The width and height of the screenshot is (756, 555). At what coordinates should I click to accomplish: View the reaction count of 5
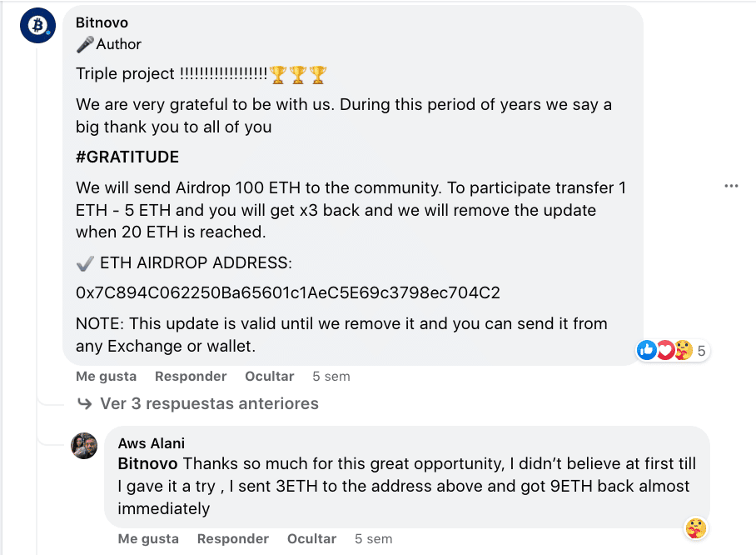point(701,352)
